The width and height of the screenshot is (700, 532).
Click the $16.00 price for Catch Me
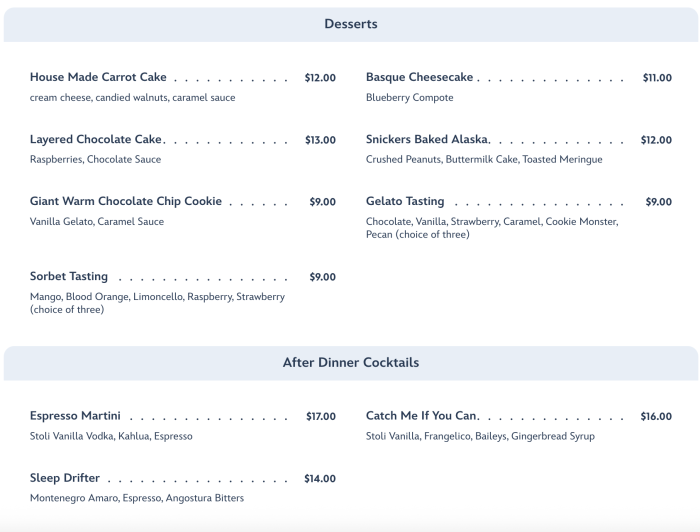(656, 416)
